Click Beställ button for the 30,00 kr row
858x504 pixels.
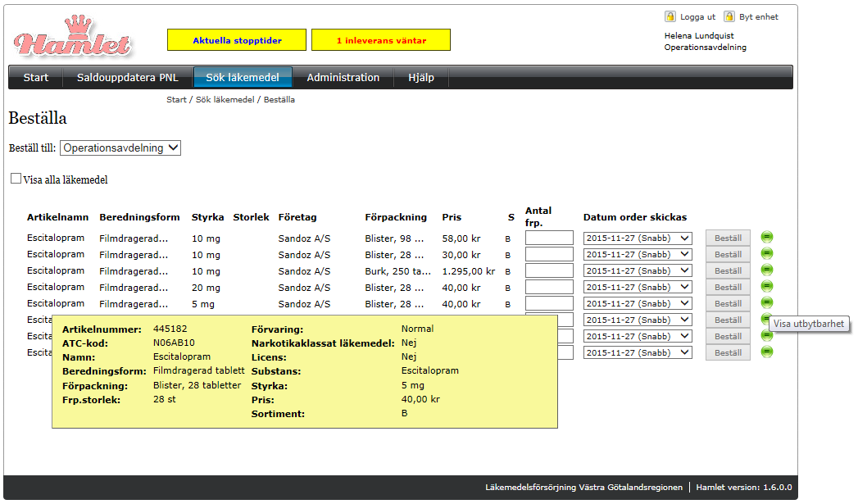tap(728, 255)
